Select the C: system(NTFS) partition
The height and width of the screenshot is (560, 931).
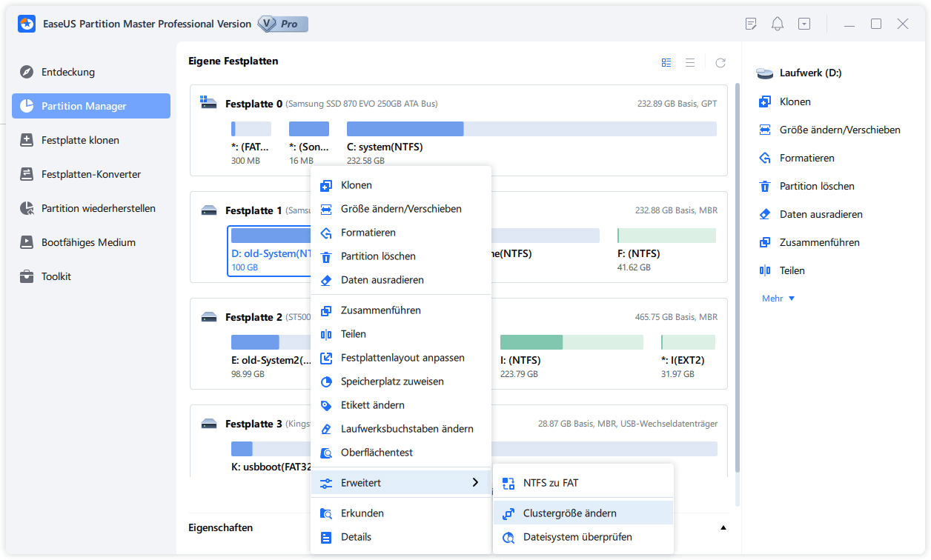click(531, 144)
